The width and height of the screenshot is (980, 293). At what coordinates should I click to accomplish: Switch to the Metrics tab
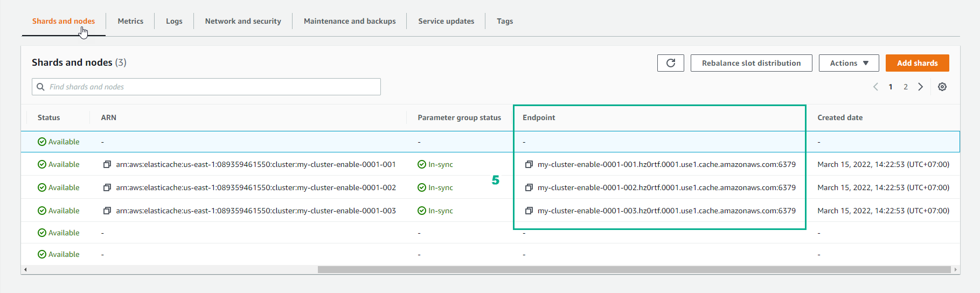click(130, 21)
